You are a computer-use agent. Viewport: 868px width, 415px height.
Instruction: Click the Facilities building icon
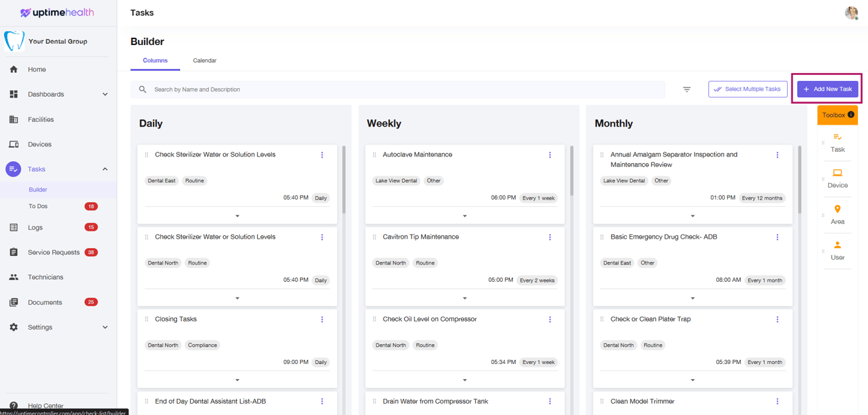(x=14, y=119)
